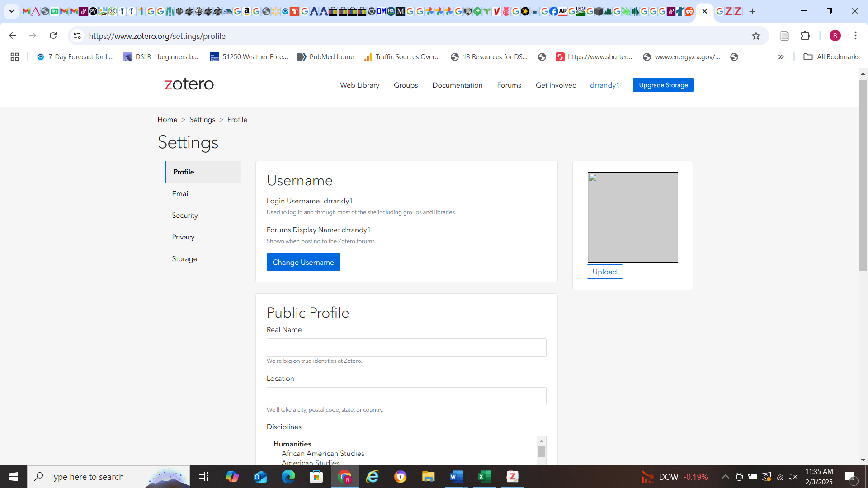The height and width of the screenshot is (488, 868).
Task: Click the Real Name input field
Action: [x=406, y=347]
